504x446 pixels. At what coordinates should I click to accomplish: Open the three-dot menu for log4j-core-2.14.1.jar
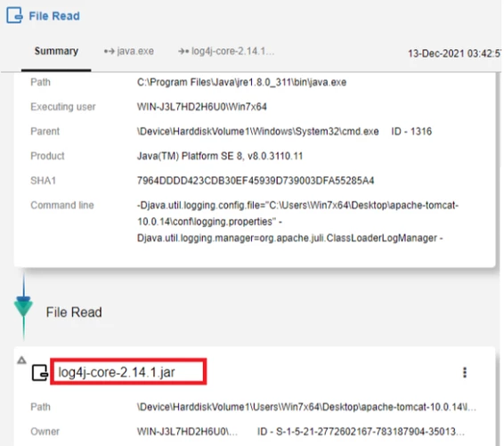click(465, 372)
